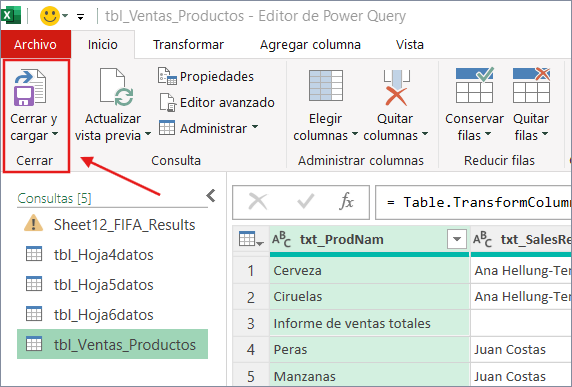Click the Cerveza cell in row 1
572x387 pixels.
pyautogui.click(x=369, y=271)
